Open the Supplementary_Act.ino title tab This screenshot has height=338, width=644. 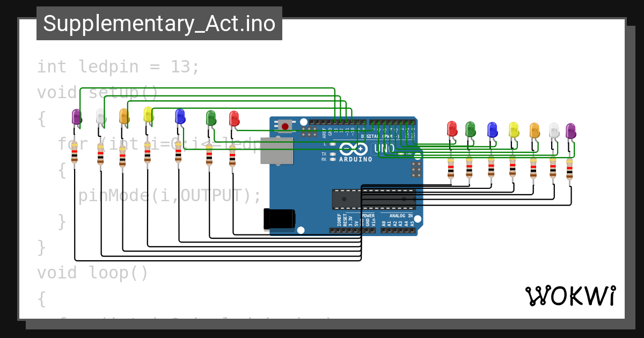(159, 24)
